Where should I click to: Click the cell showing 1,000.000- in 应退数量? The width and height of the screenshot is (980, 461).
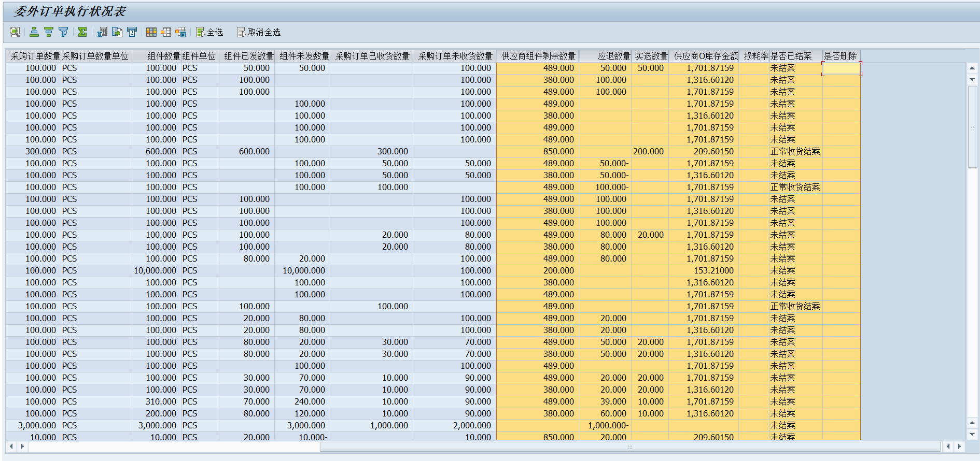point(605,425)
